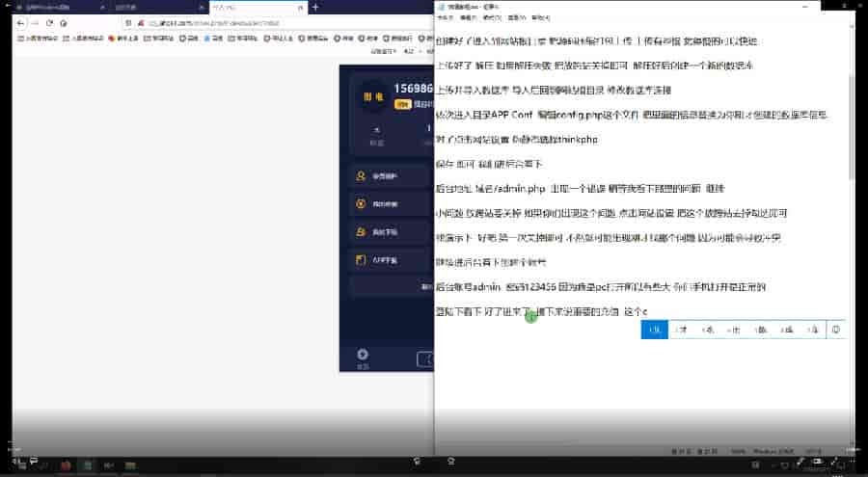Focus the browser address bar
Image resolution: width=868 pixels, height=477 pixels.
(277, 23)
